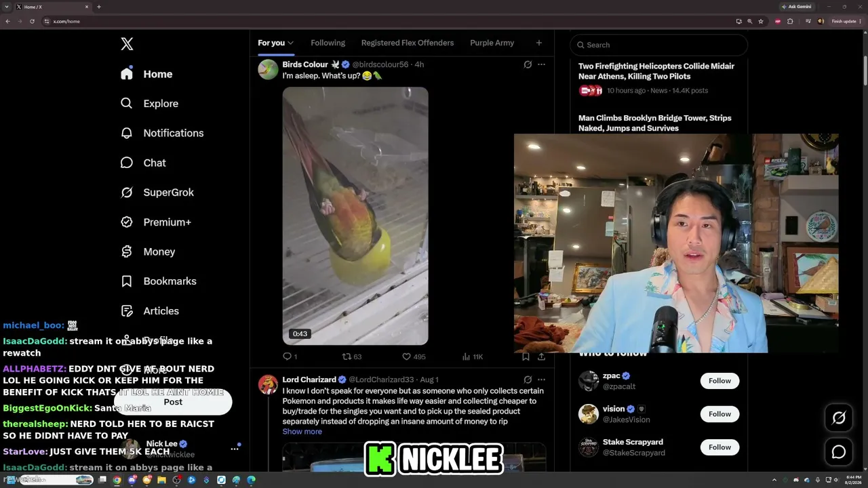Open Notifications from the sidebar

tap(161, 133)
